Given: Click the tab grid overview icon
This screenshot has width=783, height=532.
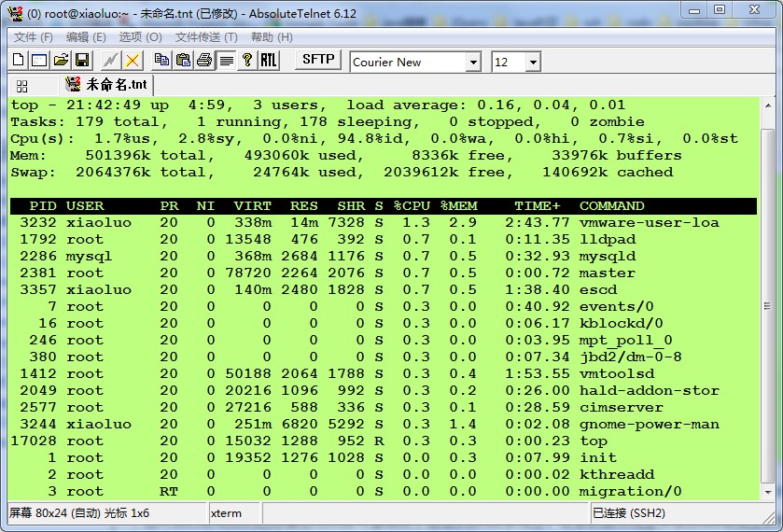Looking at the screenshot, I should tap(22, 87).
